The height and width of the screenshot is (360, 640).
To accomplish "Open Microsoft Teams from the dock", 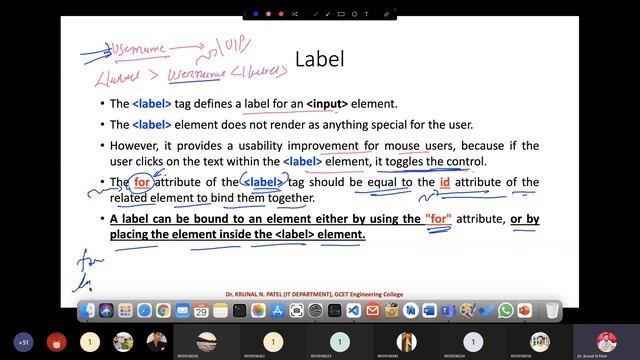I will tap(448, 311).
